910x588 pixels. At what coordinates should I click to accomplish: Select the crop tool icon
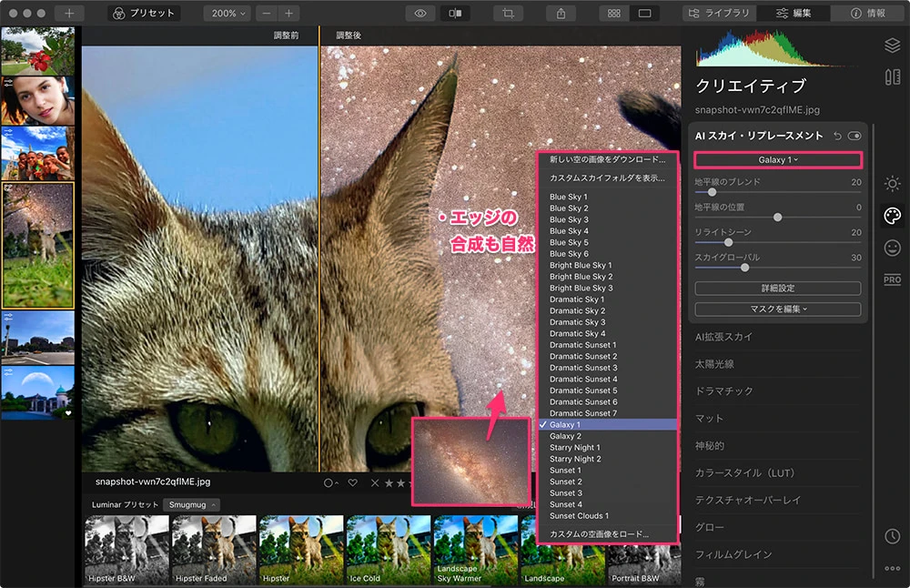click(509, 13)
